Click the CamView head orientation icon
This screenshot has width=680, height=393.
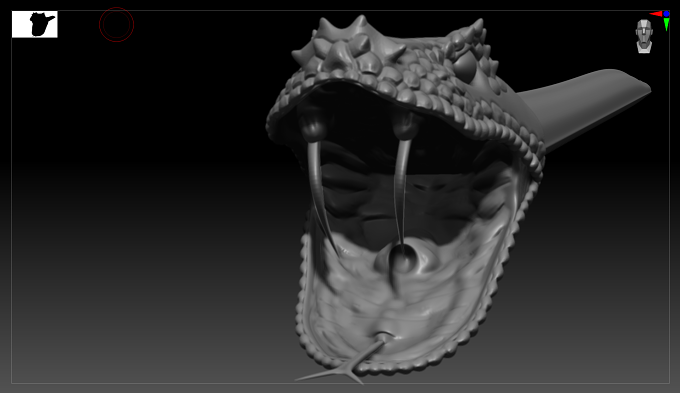point(644,36)
